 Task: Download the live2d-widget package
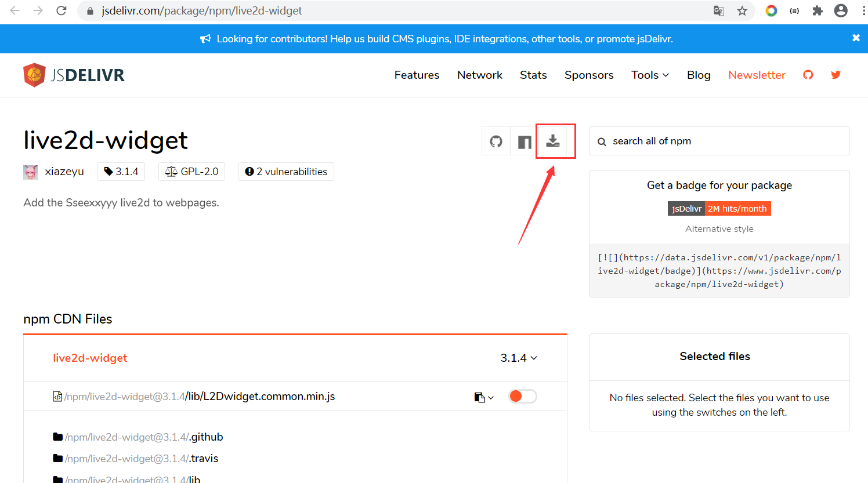pos(553,141)
